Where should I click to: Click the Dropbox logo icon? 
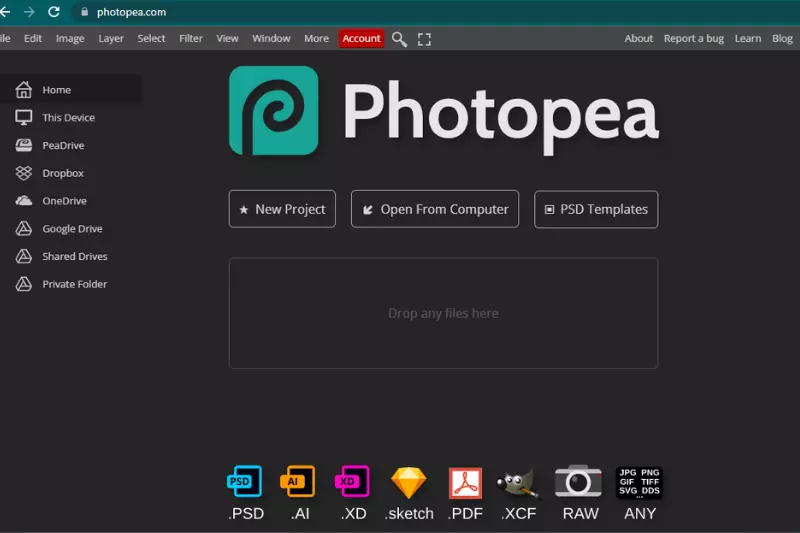[x=23, y=173]
